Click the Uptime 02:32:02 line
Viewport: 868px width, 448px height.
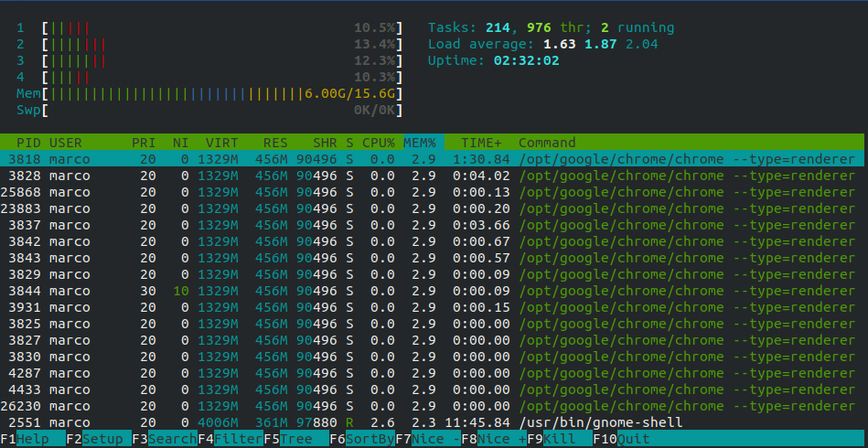coord(494,61)
